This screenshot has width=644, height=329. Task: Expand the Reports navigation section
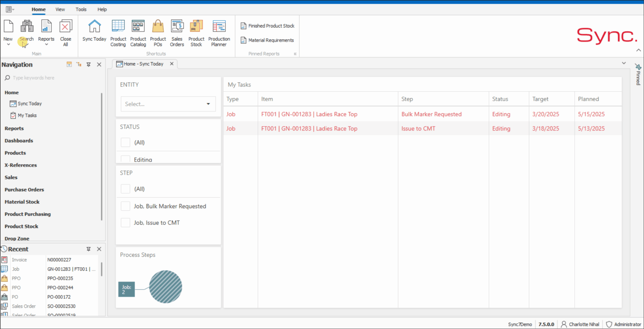(x=14, y=128)
